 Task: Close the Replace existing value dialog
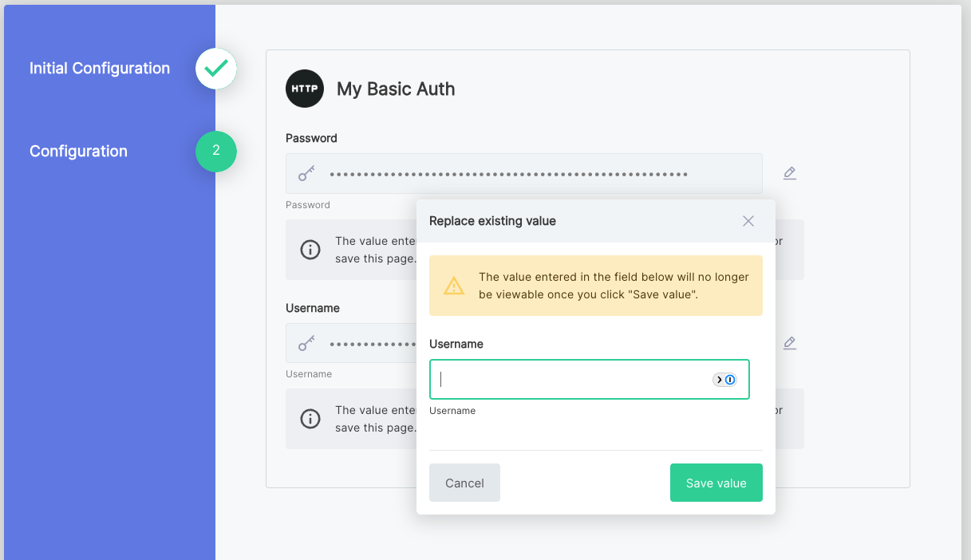pos(748,221)
